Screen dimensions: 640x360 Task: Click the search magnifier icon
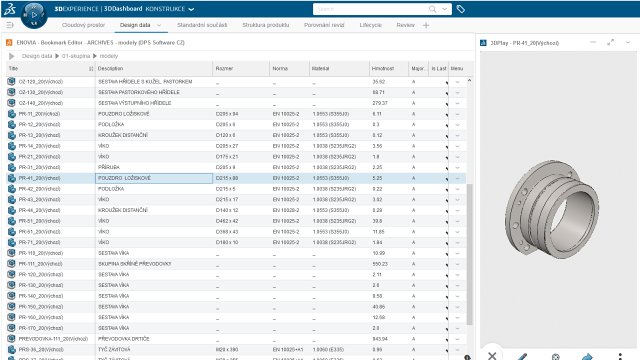(432, 9)
